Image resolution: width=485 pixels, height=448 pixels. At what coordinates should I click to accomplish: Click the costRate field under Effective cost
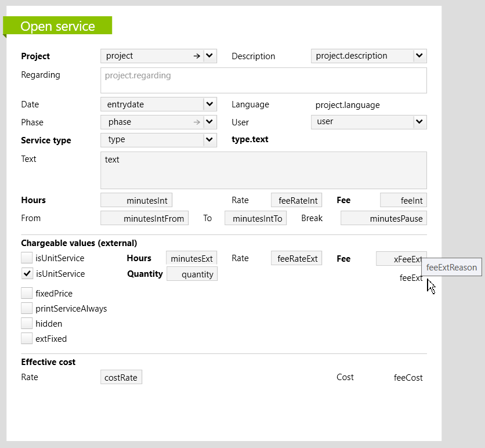(121, 377)
